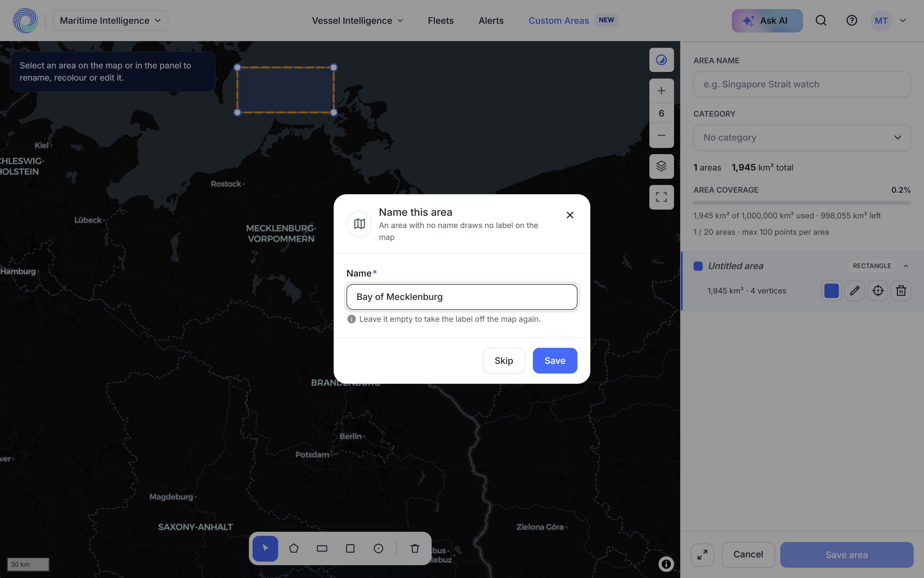924x578 pixels.
Task: Click the Save button in dialog
Action: (x=555, y=361)
